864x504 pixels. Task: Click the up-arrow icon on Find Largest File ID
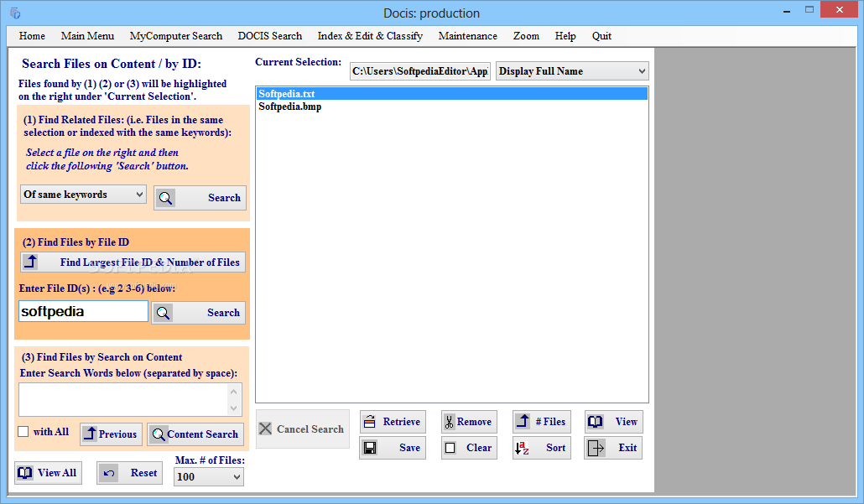point(31,262)
